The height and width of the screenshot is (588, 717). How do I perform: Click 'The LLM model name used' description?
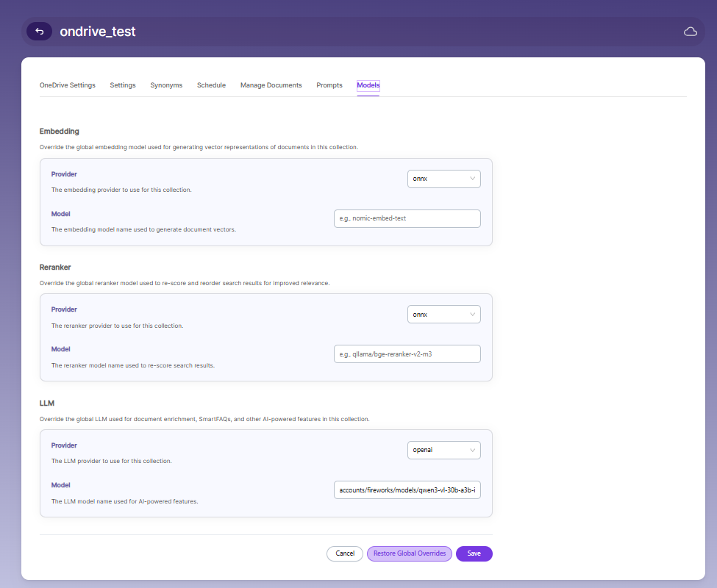[124, 501]
